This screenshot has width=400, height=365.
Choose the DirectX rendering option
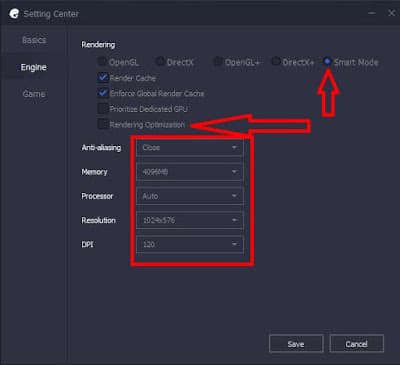click(x=160, y=62)
